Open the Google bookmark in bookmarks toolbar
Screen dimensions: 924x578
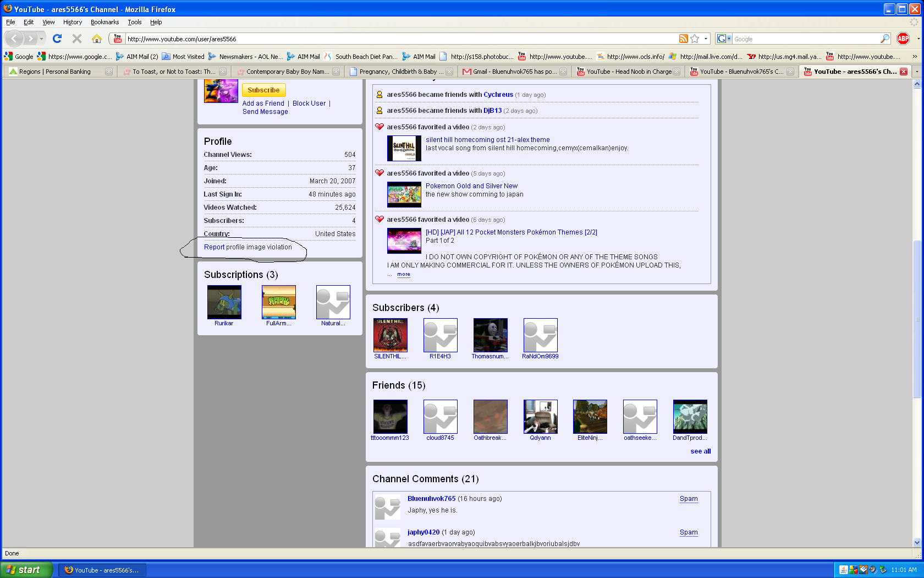(x=19, y=56)
